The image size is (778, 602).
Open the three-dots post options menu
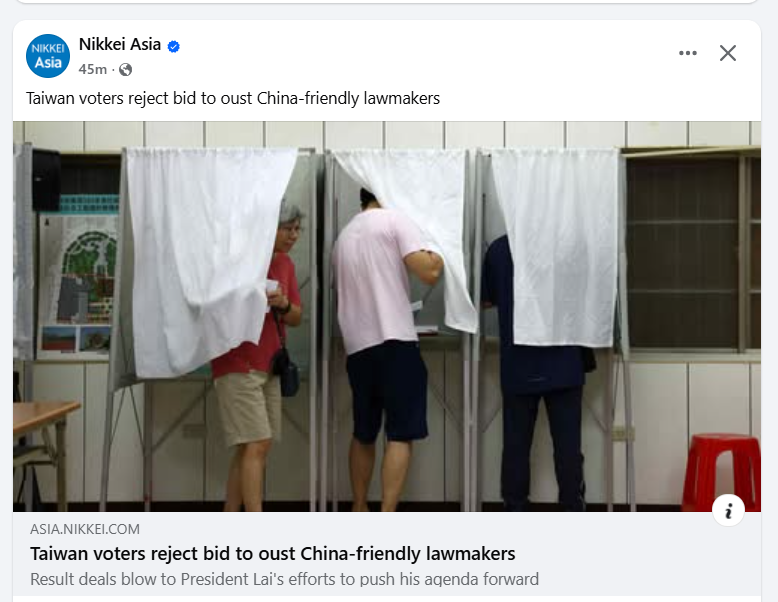coord(688,53)
